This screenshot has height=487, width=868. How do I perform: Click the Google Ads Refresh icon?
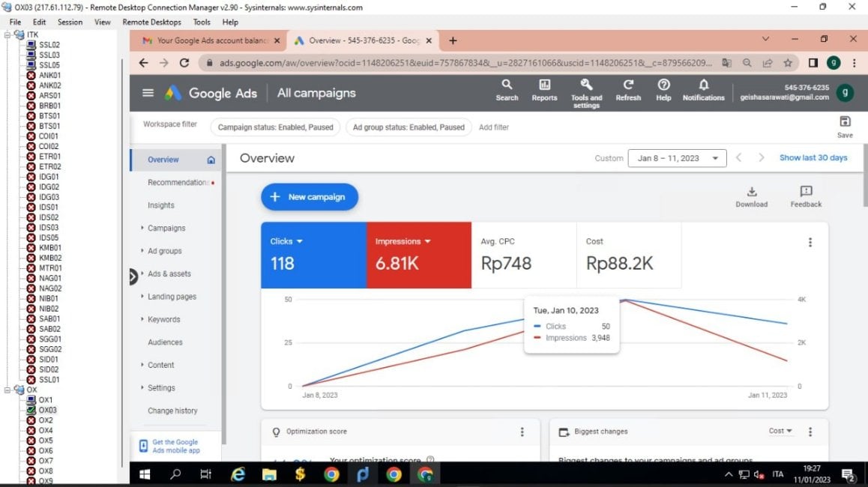(627, 90)
